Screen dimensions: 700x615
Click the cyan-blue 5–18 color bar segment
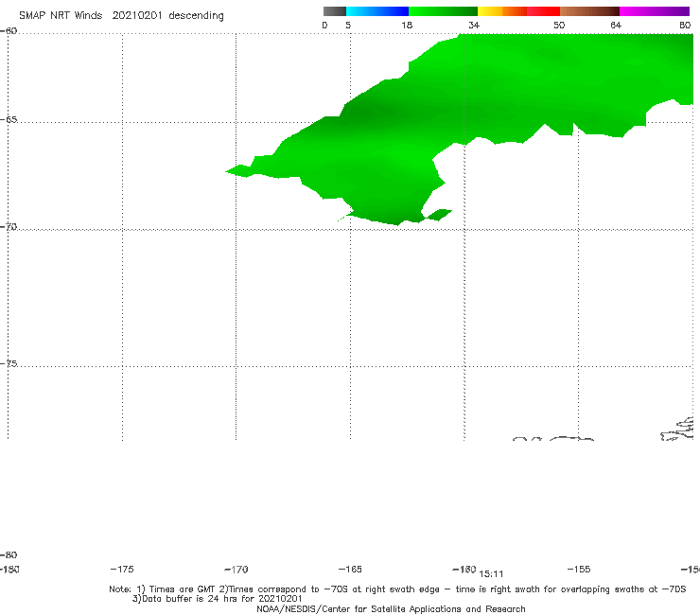pyautogui.click(x=377, y=11)
